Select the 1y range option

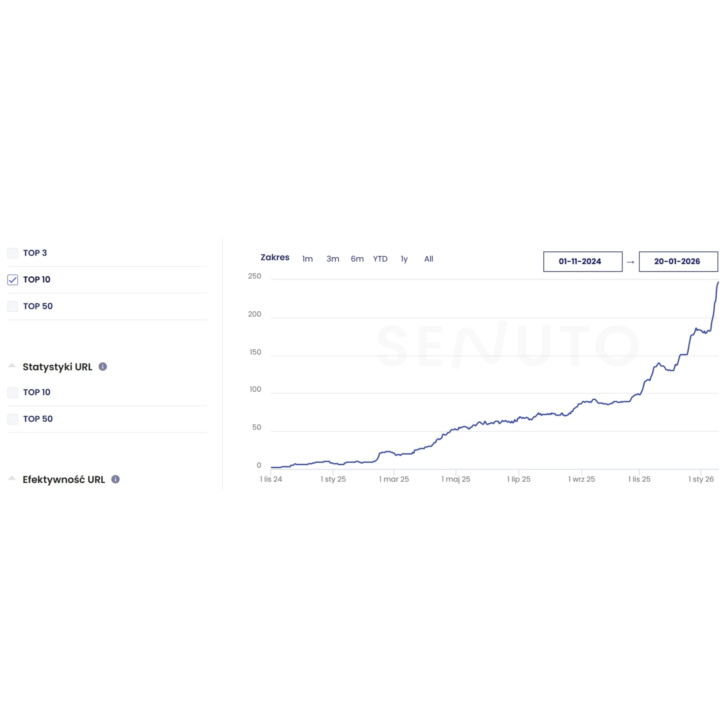(404, 259)
